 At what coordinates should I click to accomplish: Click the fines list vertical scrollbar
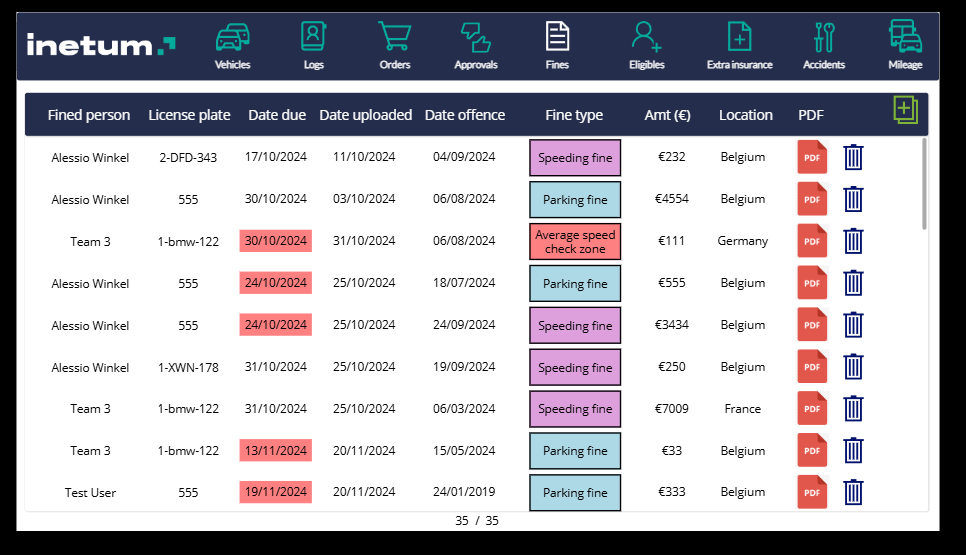point(924,185)
